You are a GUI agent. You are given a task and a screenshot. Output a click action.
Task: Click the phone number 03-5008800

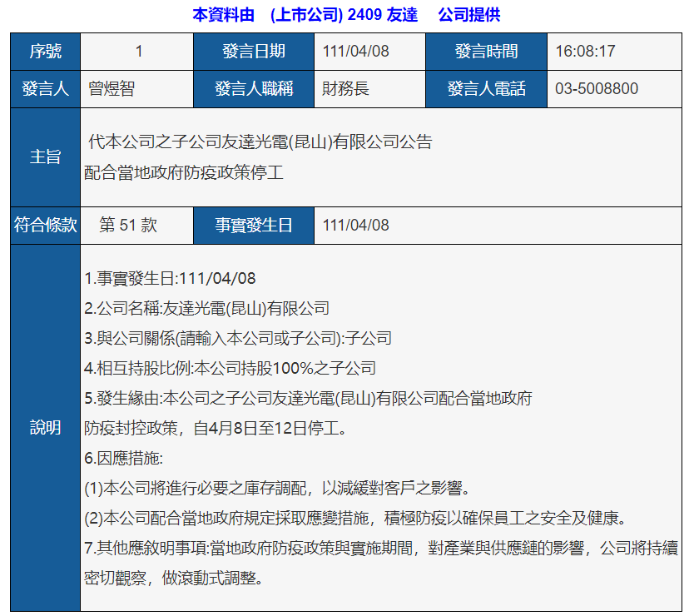[x=597, y=89]
